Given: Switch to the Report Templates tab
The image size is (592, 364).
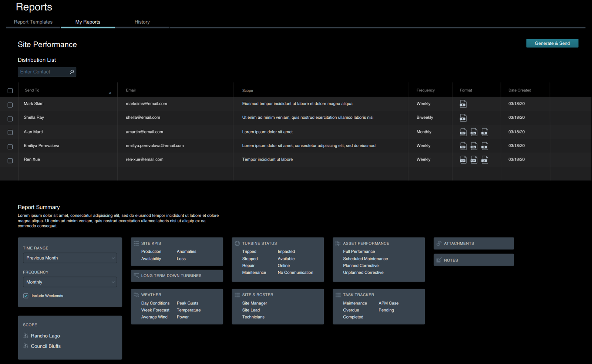Looking at the screenshot, I should coord(33,22).
